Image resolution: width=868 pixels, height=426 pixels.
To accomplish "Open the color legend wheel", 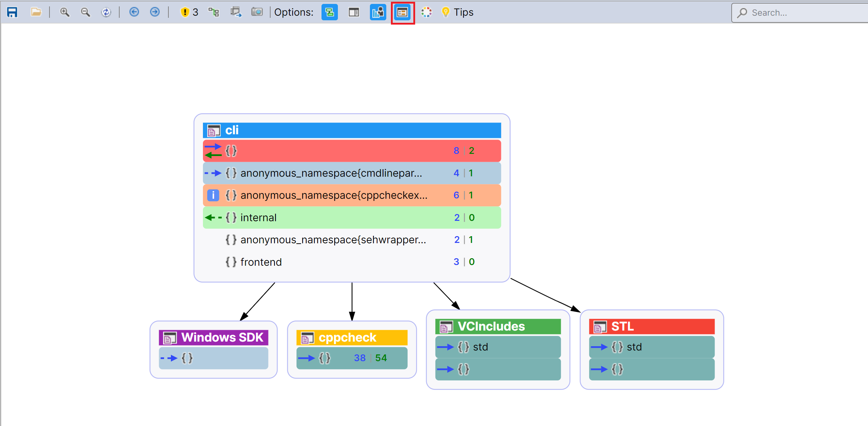I will pos(426,12).
